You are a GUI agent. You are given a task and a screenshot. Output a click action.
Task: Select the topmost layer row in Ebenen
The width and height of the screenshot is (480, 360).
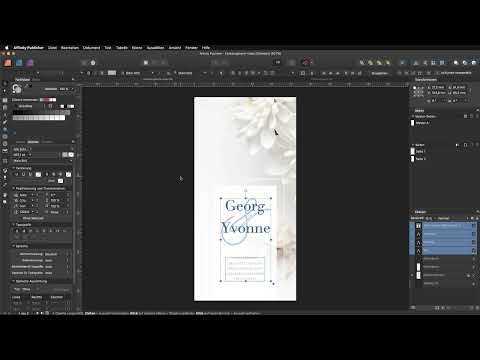[443, 226]
